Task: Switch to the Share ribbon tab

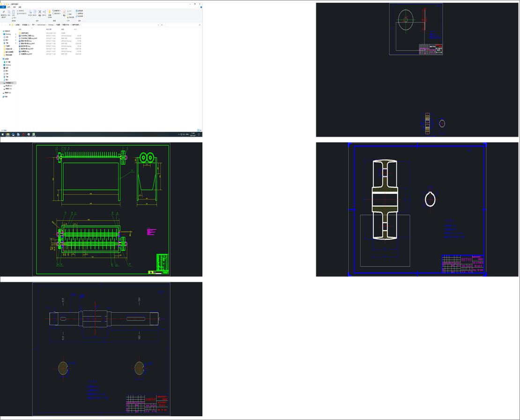Action: [x=14, y=7]
